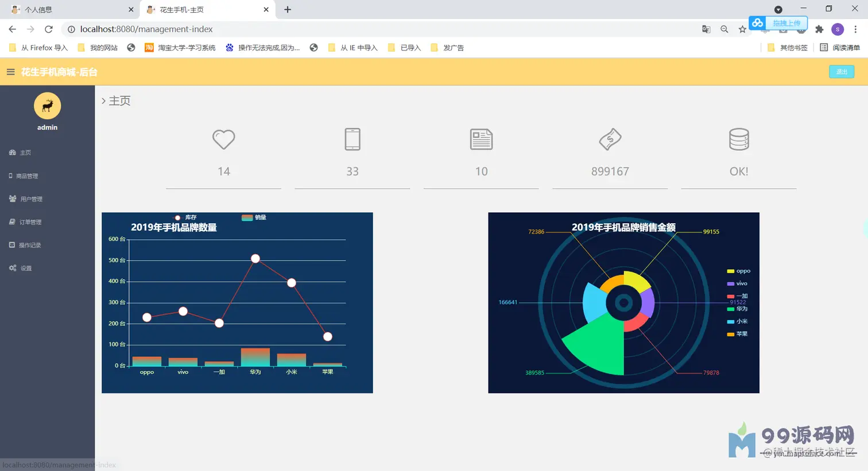Screen dimensions: 868x471
Task: Click the 拖拽上传 cloud upload button
Action: [x=778, y=23]
